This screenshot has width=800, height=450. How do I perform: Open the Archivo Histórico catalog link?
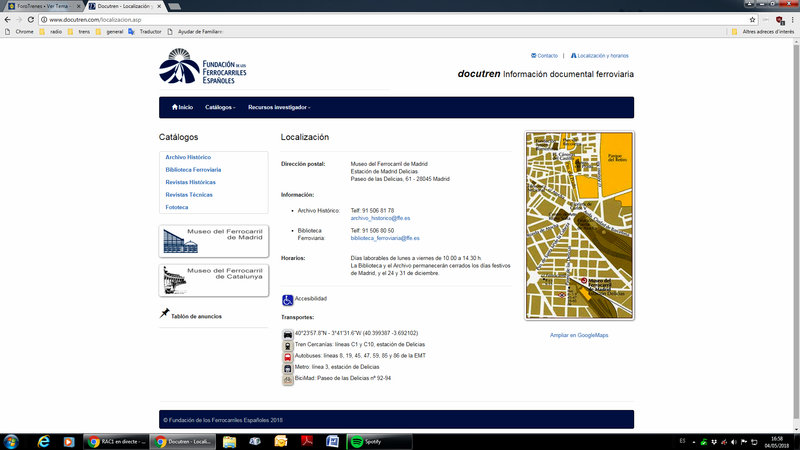click(x=188, y=157)
